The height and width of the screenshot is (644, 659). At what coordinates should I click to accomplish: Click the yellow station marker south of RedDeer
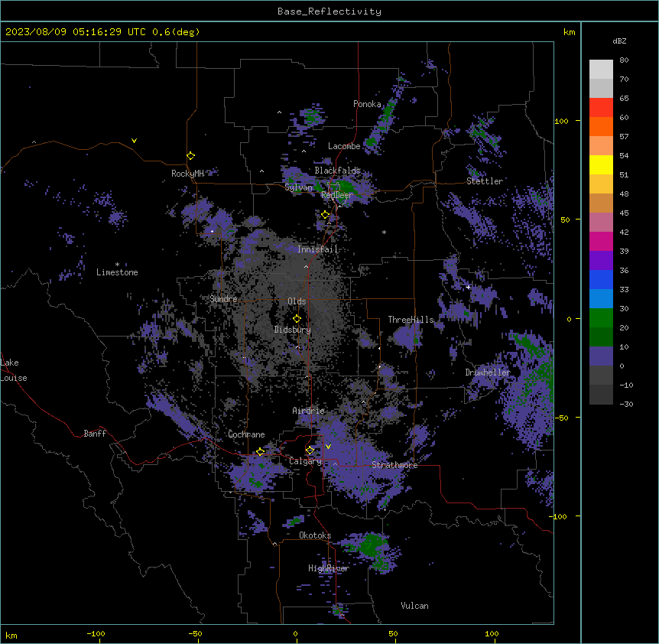325,215
